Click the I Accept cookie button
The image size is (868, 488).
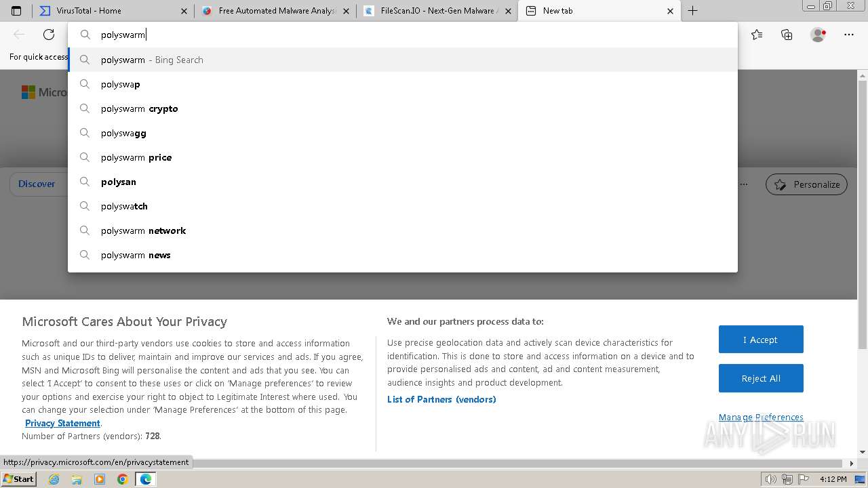[761, 340]
